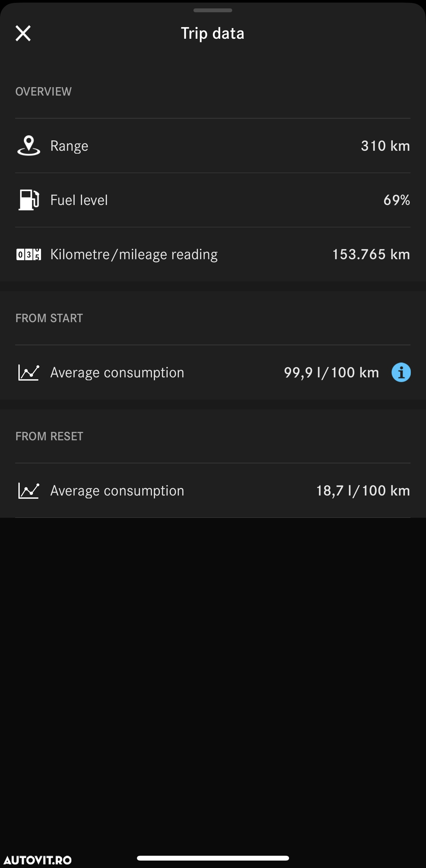The width and height of the screenshot is (426, 868).
Task: Select the Fuel level row
Action: click(x=213, y=200)
